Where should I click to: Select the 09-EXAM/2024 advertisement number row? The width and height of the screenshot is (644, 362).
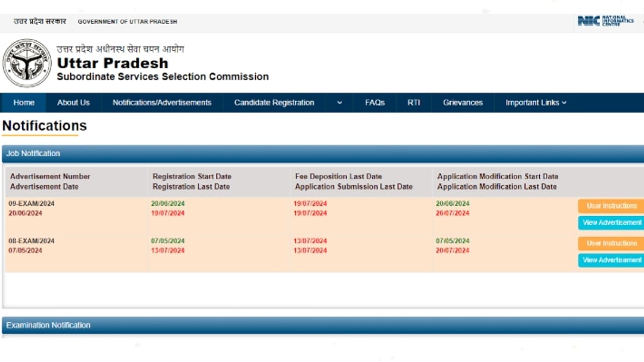pos(32,204)
